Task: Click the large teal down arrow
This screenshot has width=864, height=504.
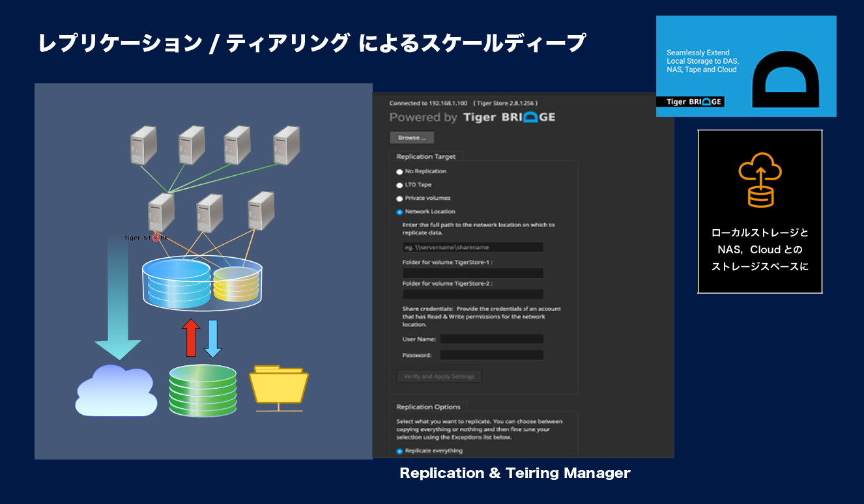Action: click(118, 298)
